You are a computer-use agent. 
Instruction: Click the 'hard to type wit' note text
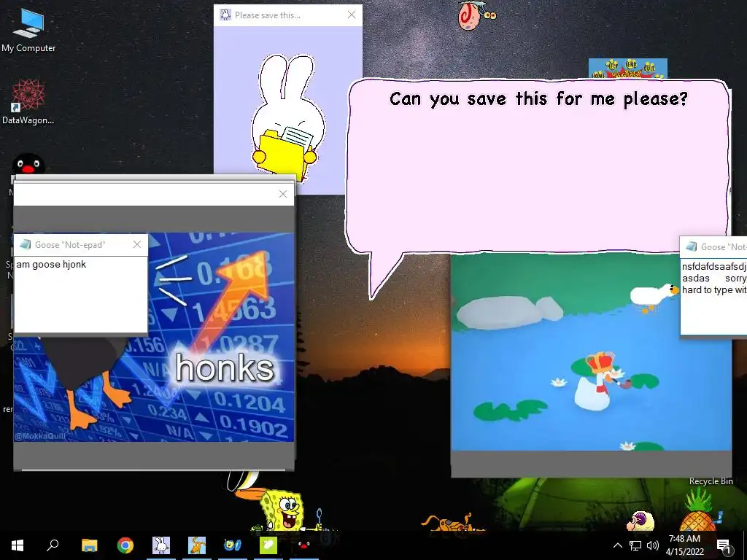(713, 289)
